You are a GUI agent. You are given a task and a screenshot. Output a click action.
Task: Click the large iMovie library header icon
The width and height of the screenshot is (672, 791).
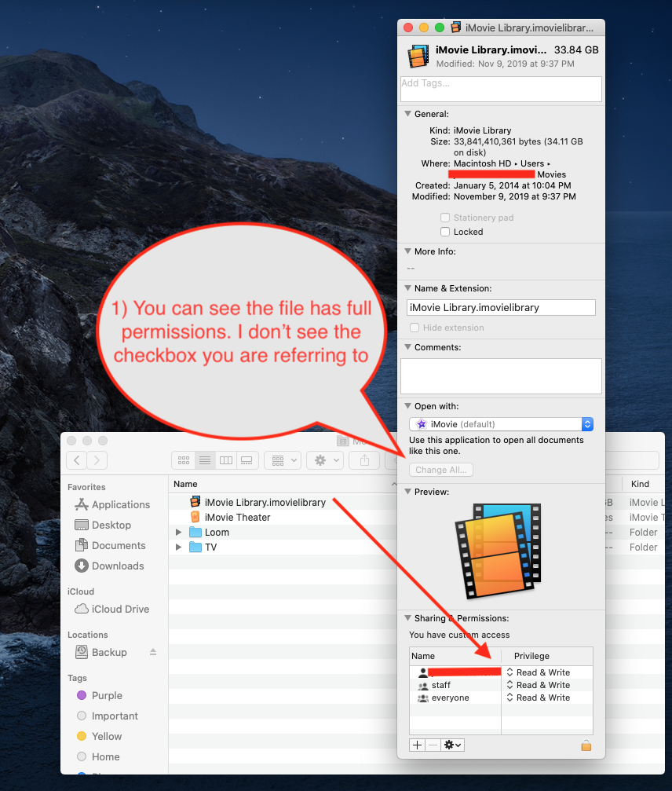[418, 56]
